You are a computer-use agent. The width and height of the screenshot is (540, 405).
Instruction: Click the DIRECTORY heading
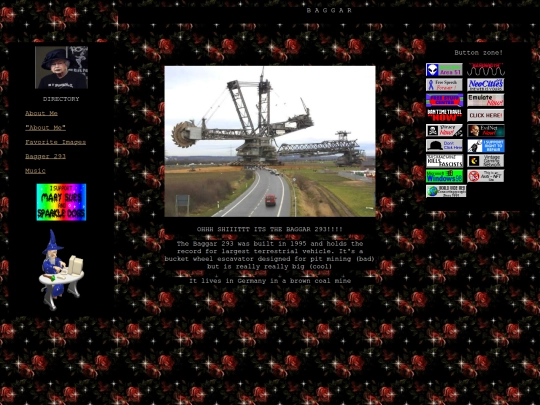(61, 99)
